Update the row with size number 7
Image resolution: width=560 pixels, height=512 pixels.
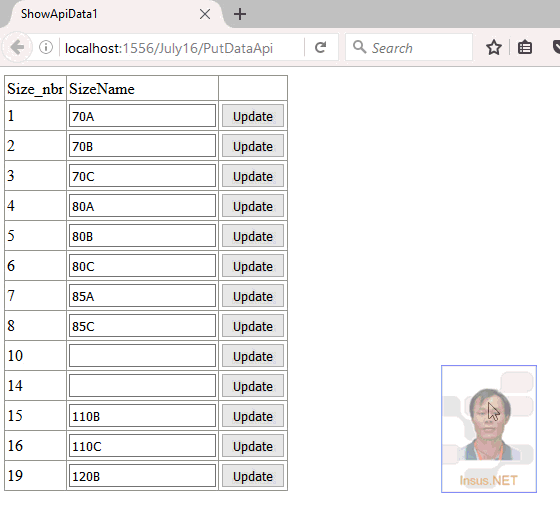[x=253, y=296]
